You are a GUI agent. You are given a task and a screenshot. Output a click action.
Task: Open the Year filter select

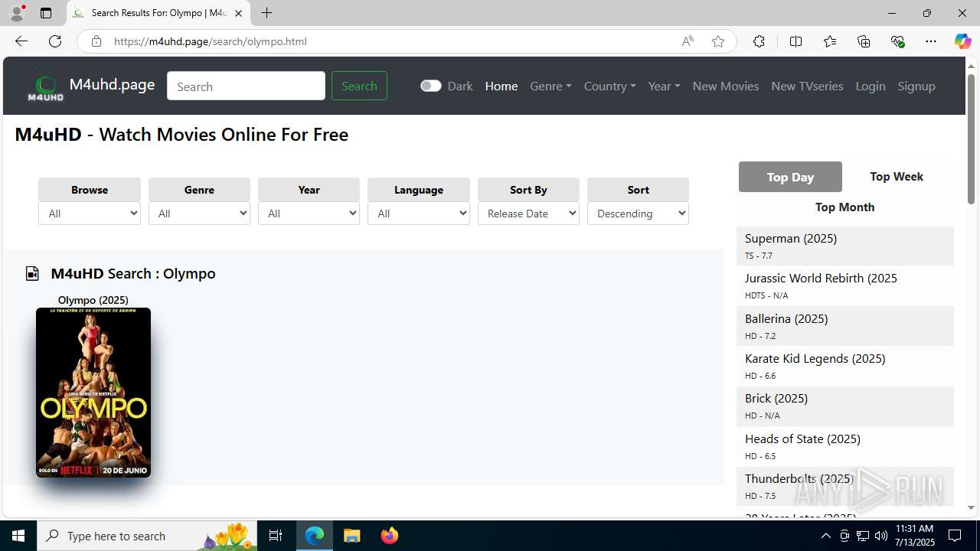pos(309,214)
